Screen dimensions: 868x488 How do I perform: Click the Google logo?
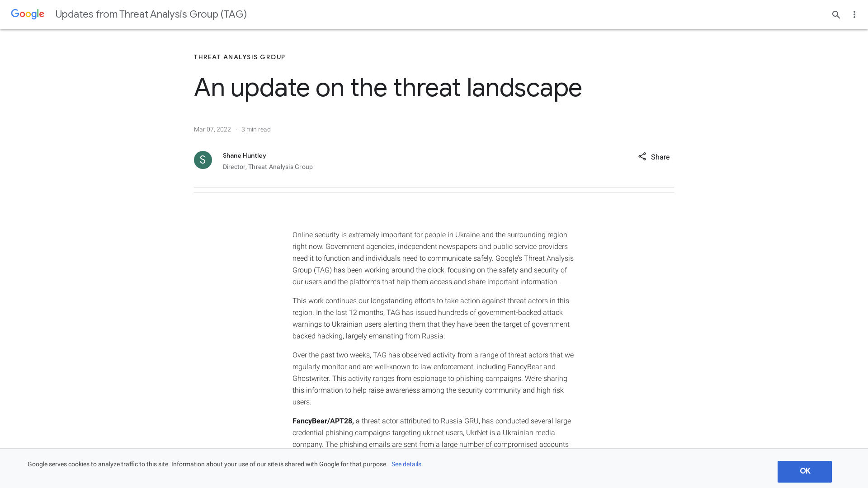[28, 14]
